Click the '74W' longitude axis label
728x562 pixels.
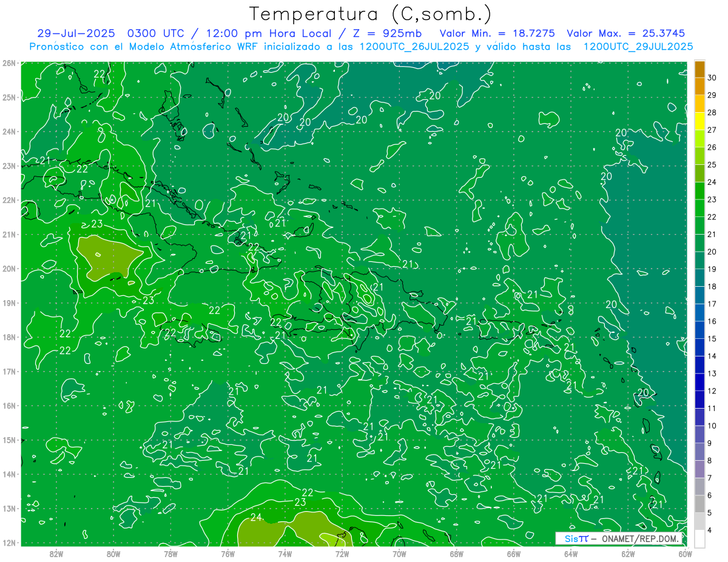(x=285, y=554)
